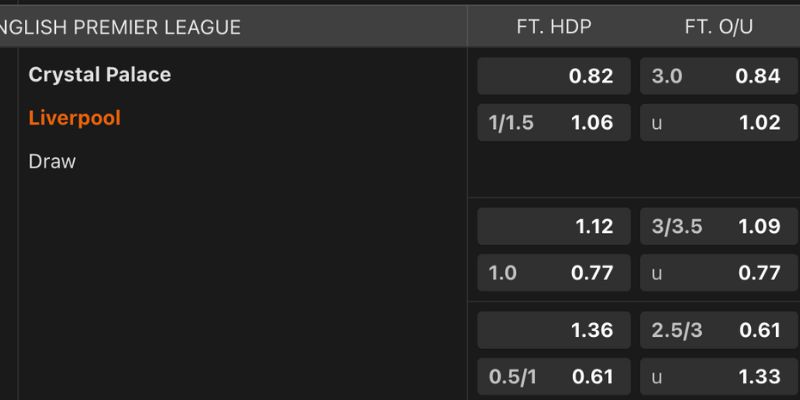This screenshot has height=400, width=800.
Task: Click the English Premier League header
Action: 120,27
